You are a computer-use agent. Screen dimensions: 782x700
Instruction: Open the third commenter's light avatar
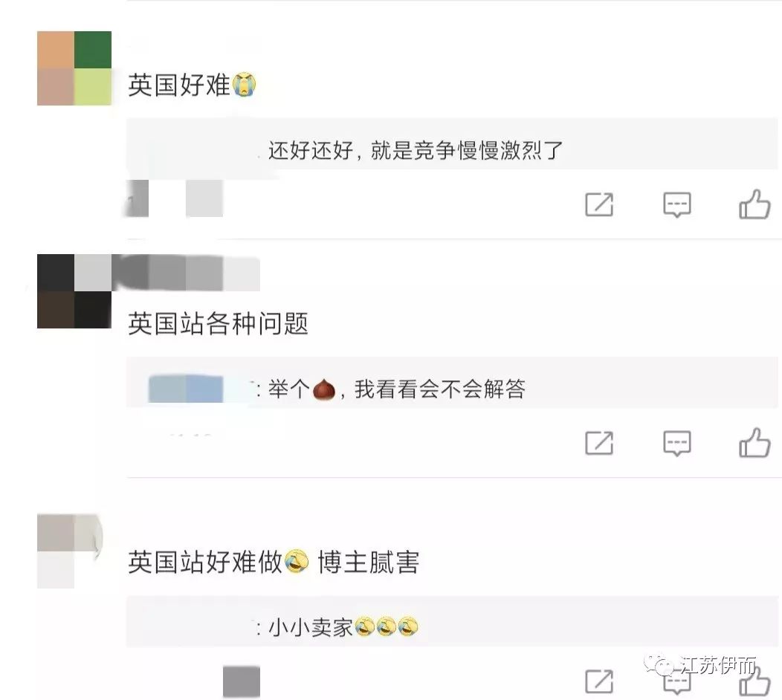(71, 551)
